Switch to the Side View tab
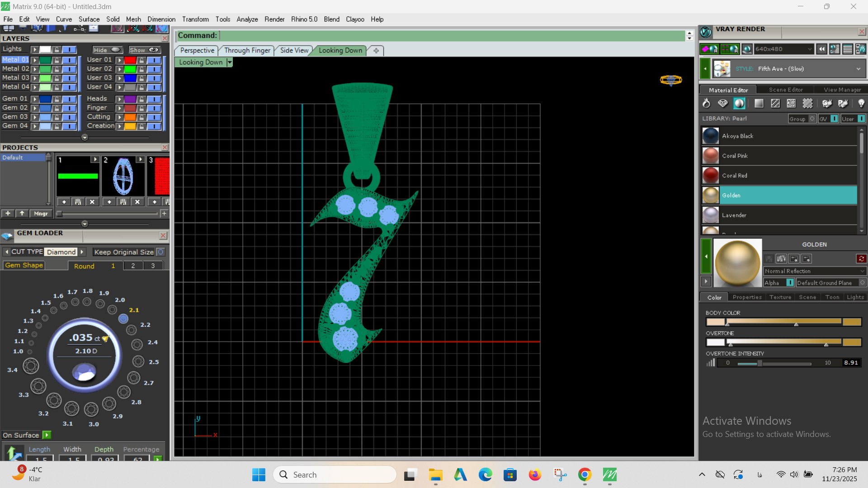The height and width of the screenshot is (488, 868). tap(294, 51)
